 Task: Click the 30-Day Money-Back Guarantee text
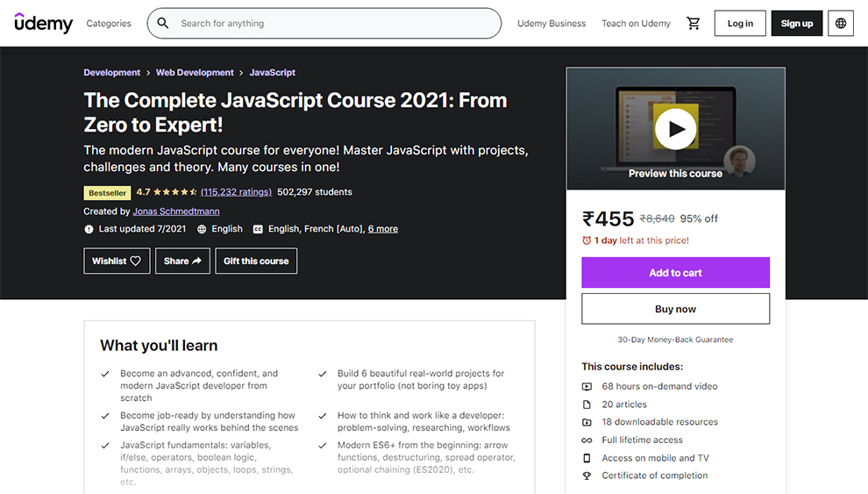(675, 340)
